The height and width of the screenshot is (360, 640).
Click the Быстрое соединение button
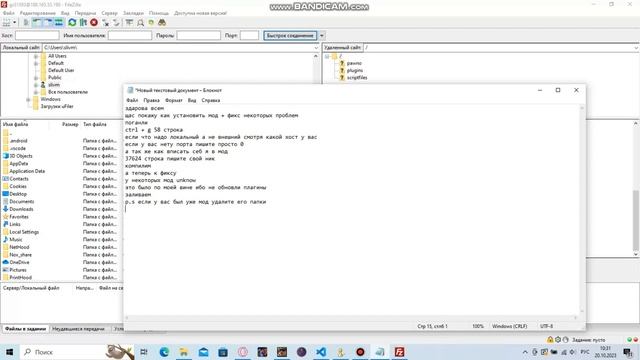tap(290, 36)
